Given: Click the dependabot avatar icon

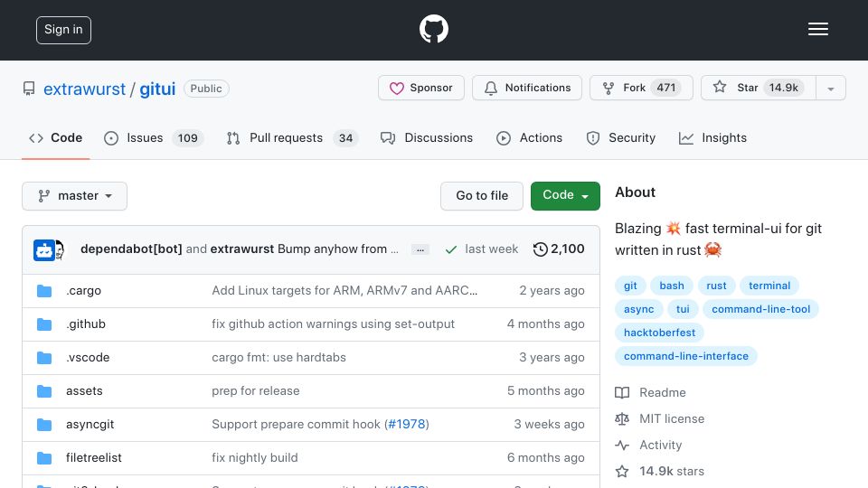Looking at the screenshot, I should point(43,250).
